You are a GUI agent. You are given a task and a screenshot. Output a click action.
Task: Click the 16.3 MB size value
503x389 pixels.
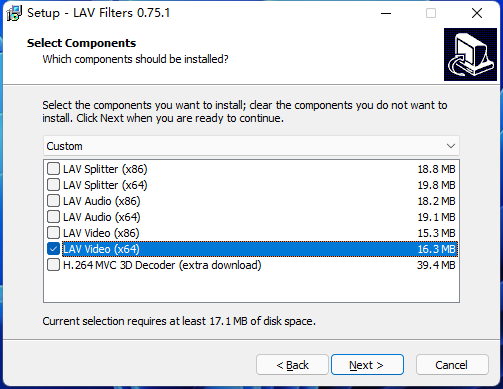tap(436, 249)
